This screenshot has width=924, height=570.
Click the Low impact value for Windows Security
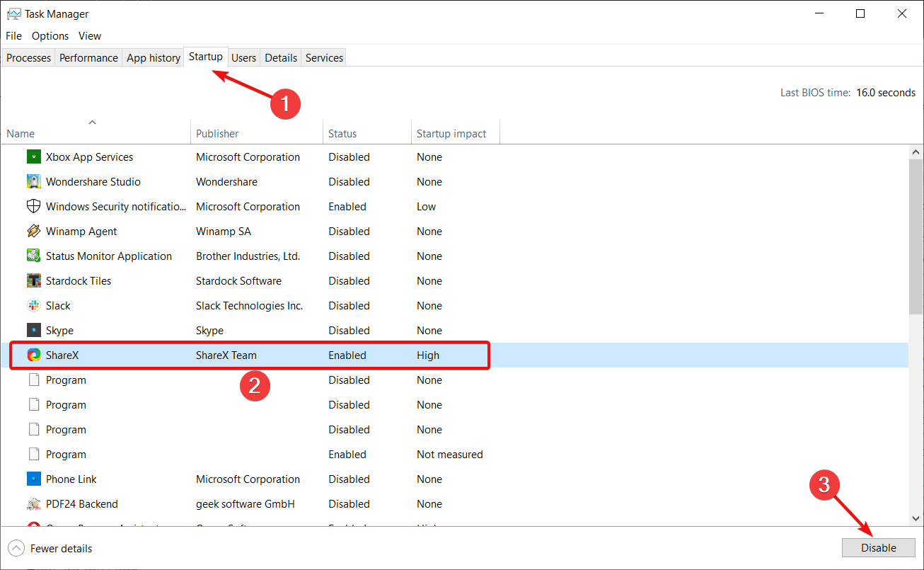click(x=427, y=207)
